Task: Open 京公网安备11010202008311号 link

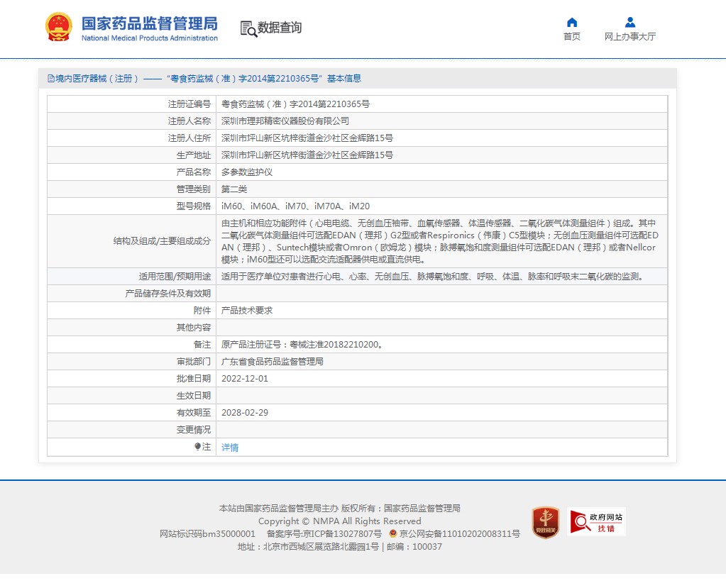Action: tap(460, 534)
